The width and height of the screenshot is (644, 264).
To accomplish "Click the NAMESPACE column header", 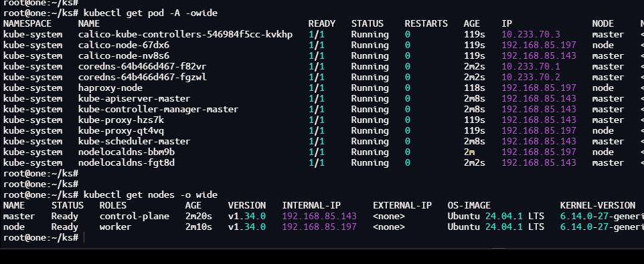I will tap(27, 24).
